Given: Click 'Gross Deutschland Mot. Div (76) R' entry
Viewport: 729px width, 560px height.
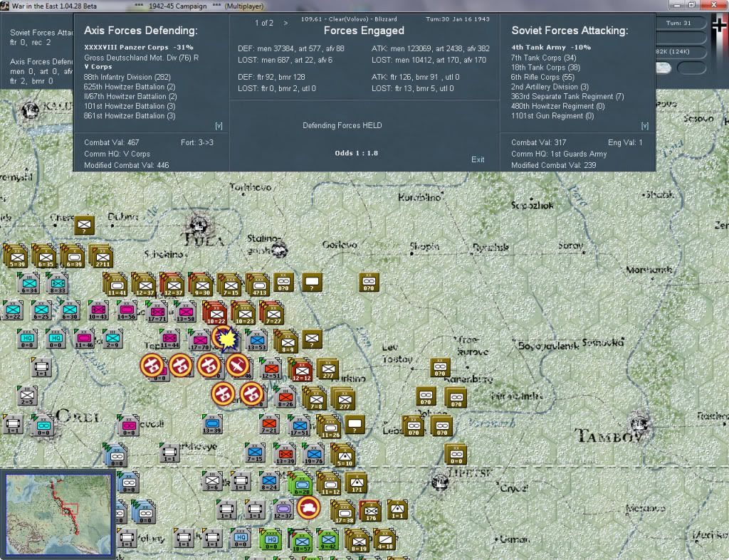Looking at the screenshot, I should 142,58.
